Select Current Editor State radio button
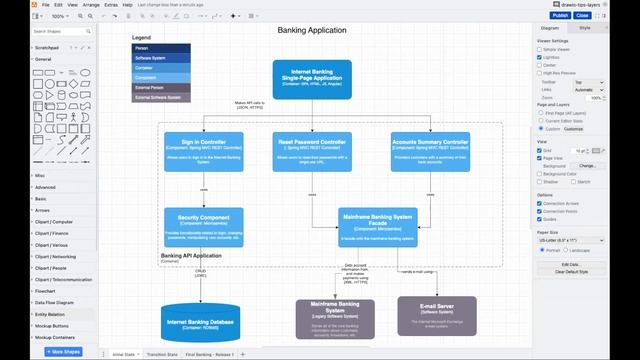The height and width of the screenshot is (360, 640). click(x=541, y=121)
